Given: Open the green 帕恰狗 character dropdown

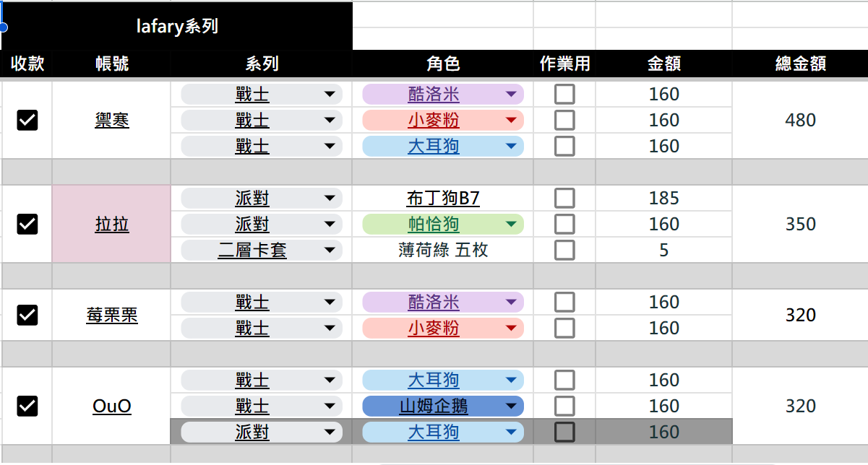Looking at the screenshot, I should [x=443, y=224].
